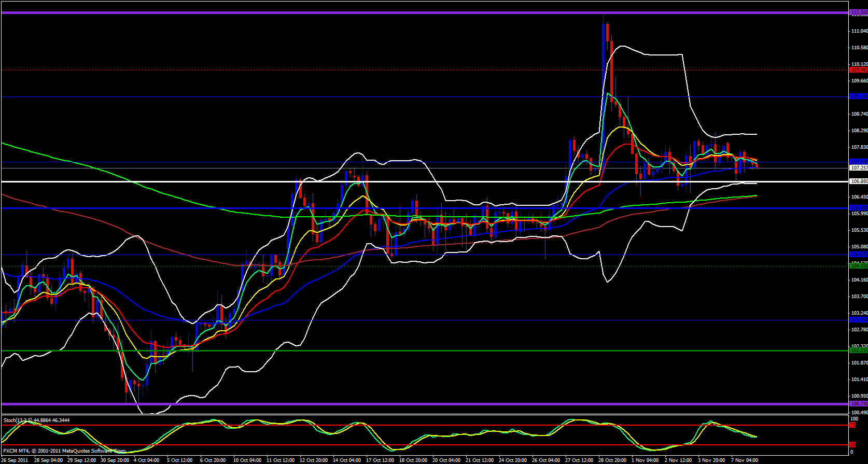
Task: Click the red 109.960 price marker
Action: 859,70
